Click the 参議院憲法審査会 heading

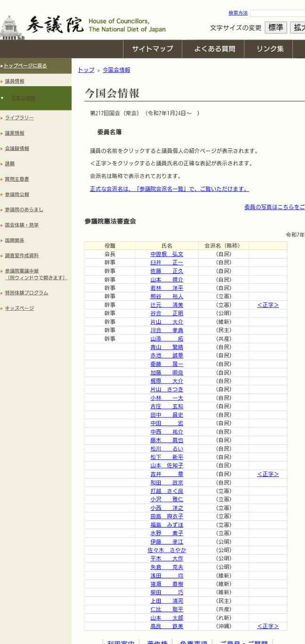110,222
